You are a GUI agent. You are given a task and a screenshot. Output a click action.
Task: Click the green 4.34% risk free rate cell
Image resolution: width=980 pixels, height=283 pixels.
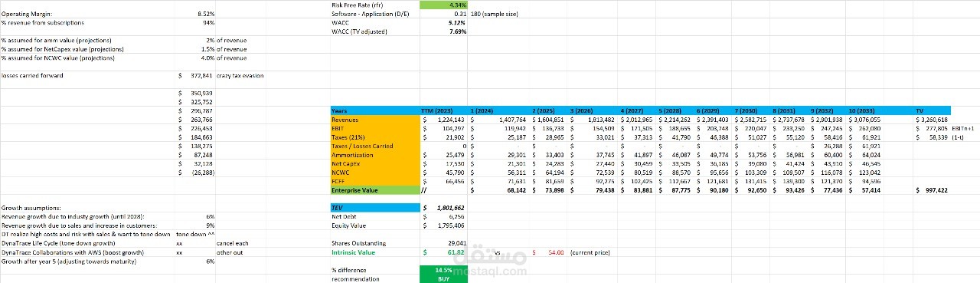coord(443,5)
